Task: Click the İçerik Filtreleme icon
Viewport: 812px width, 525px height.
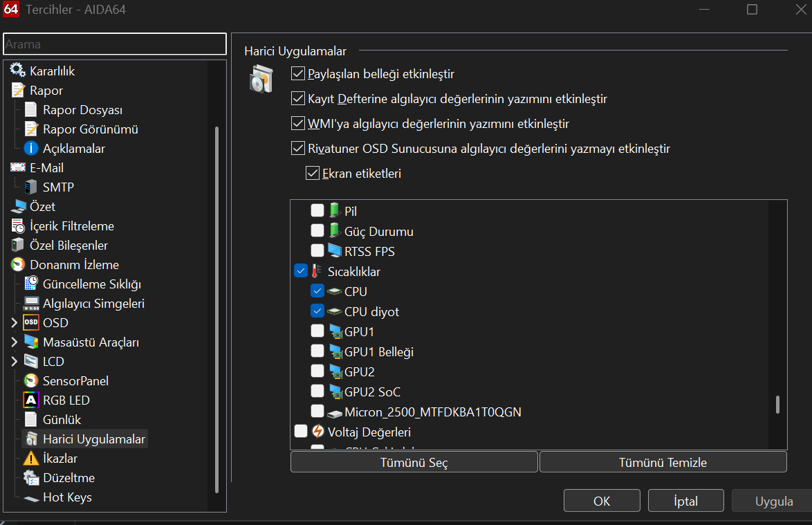Action: (18, 225)
